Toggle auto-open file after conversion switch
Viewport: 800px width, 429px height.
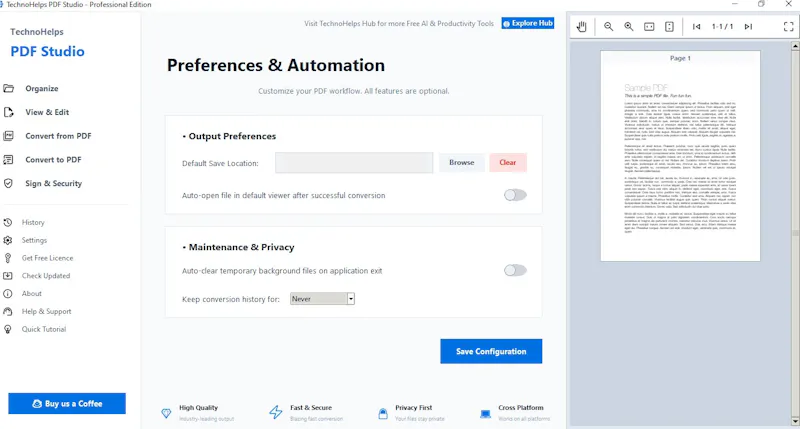click(x=515, y=195)
